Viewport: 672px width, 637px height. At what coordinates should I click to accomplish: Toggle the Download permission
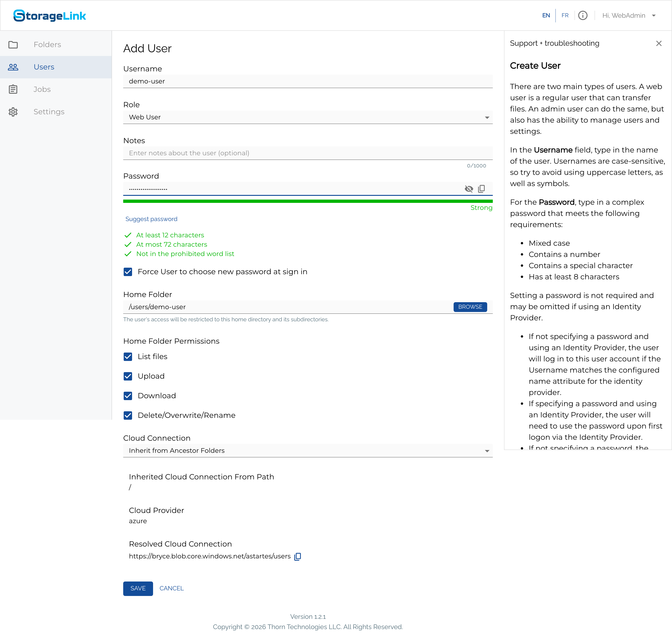click(x=128, y=396)
